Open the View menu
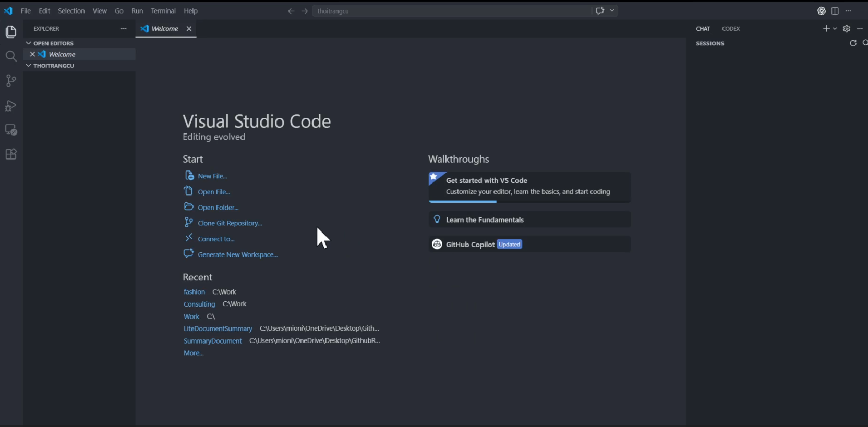The height and width of the screenshot is (427, 868). (100, 11)
